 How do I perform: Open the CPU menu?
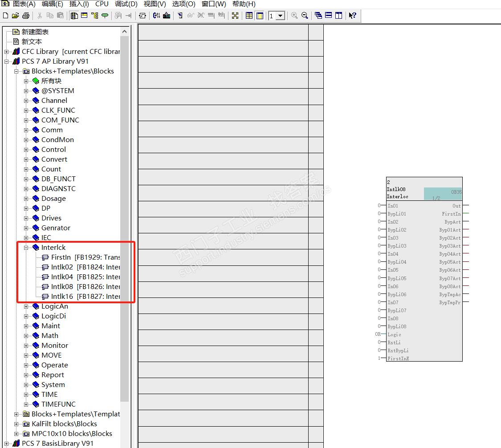point(102,4)
